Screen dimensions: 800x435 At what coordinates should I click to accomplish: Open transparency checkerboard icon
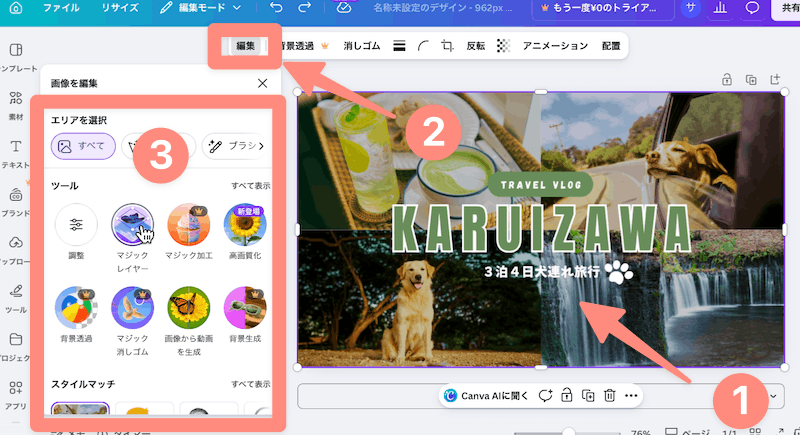pyautogui.click(x=504, y=46)
